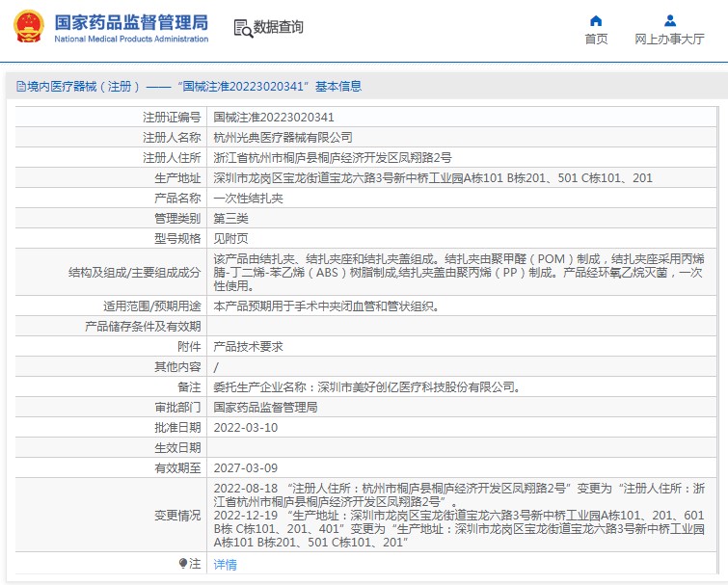The image size is (728, 585).
Task: Select 委托生产企业名称 remark text
Action: (366, 386)
